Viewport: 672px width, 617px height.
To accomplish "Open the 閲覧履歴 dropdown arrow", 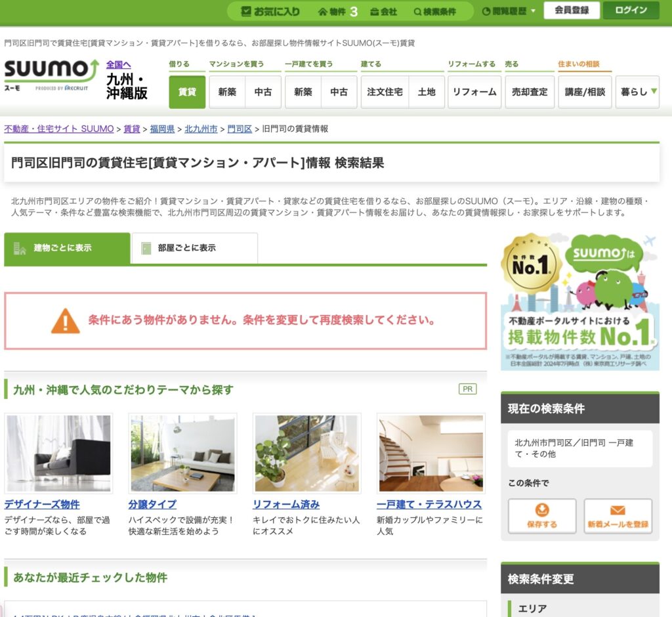I will [532, 11].
